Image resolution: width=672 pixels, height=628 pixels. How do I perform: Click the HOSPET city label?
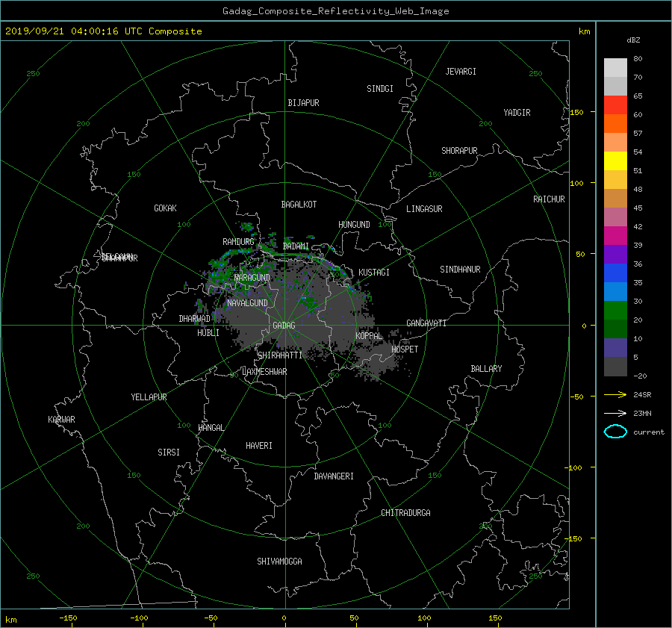pyautogui.click(x=405, y=349)
